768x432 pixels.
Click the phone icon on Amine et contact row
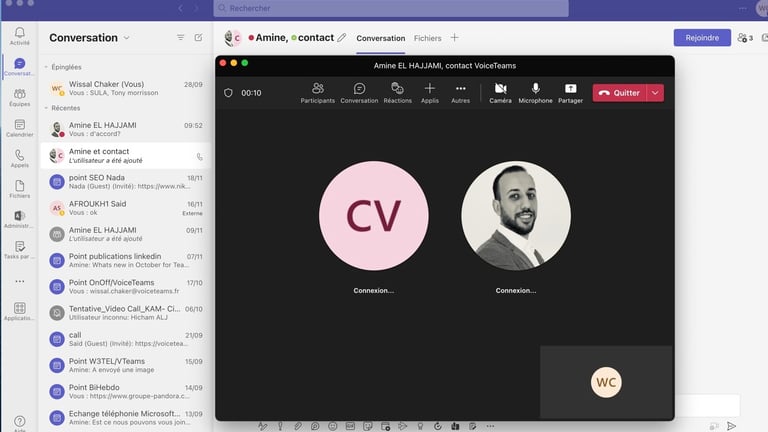pos(199,157)
